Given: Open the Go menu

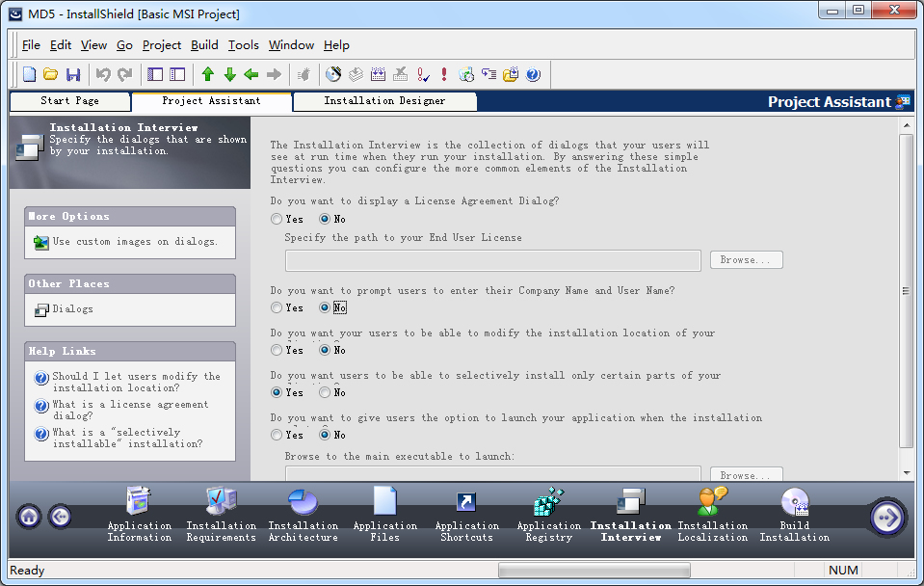Looking at the screenshot, I should pyautogui.click(x=124, y=45).
